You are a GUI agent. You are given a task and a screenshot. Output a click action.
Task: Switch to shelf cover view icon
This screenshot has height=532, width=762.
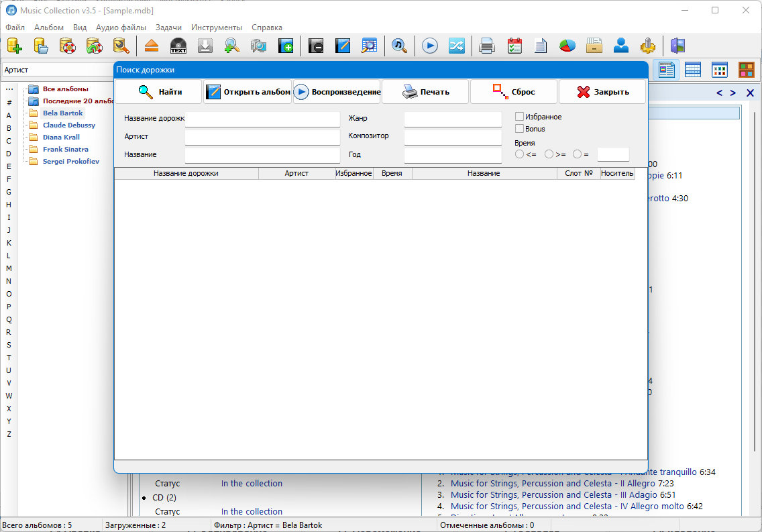[x=746, y=70]
